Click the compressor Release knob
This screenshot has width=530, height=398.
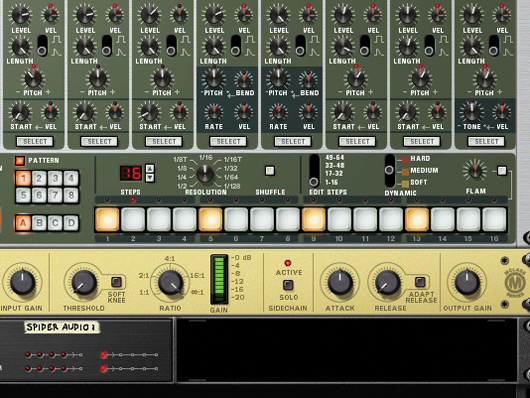[x=388, y=282]
